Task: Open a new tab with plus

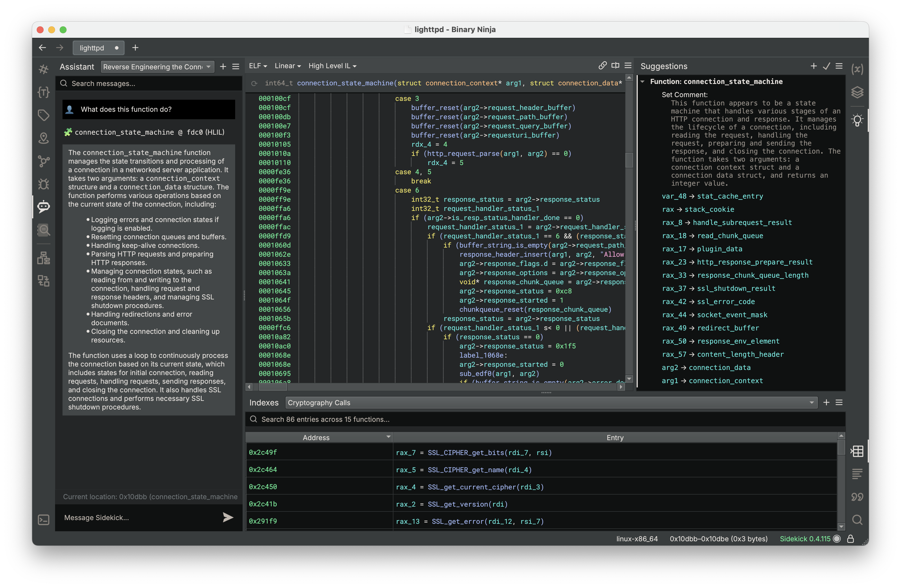Action: tap(135, 48)
